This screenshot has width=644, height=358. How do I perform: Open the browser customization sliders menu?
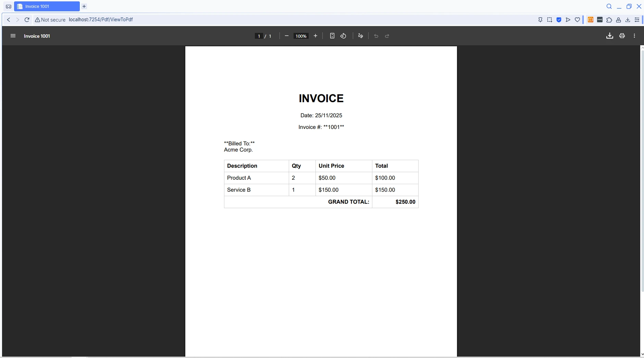click(x=637, y=20)
